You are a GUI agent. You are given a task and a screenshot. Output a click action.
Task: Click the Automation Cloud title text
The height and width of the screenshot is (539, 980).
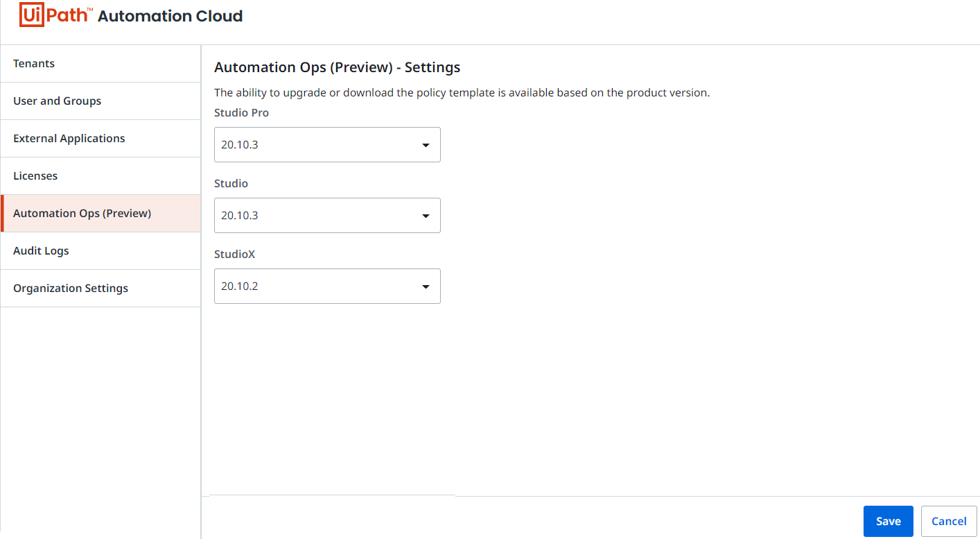tap(170, 16)
